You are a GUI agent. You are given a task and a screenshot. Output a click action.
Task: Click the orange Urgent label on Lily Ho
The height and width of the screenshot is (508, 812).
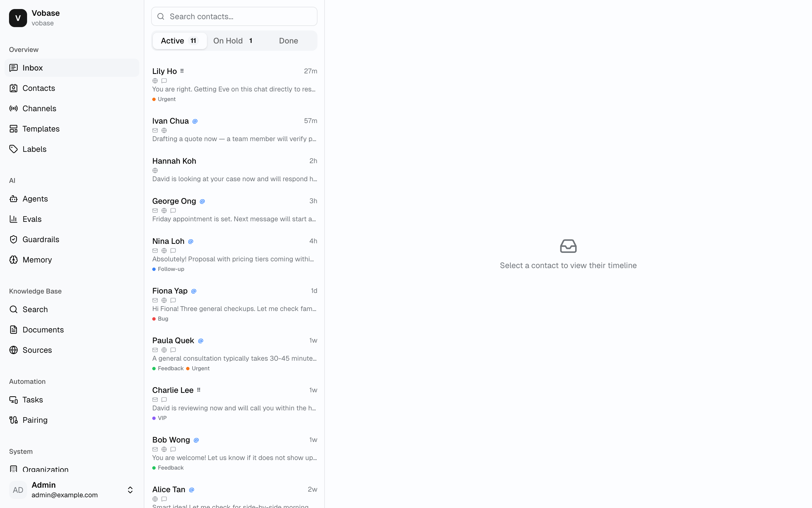pos(164,99)
